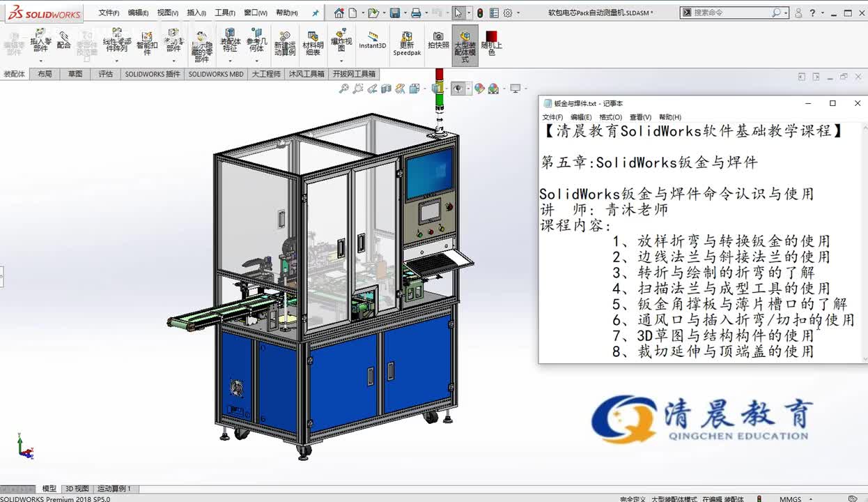Open File Properties list icon
This screenshot has height=502, width=868.
[494, 13]
